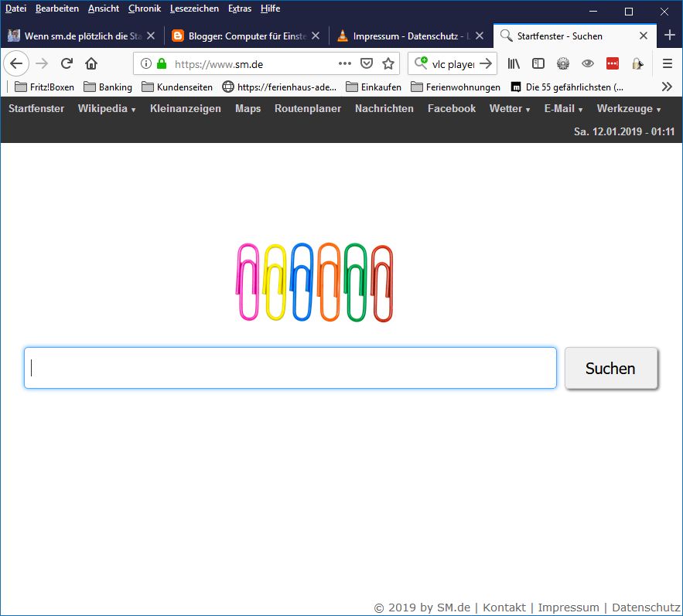The height and width of the screenshot is (616, 683).
Task: Close the Impressum - Datenschutz tab
Action: point(479,36)
